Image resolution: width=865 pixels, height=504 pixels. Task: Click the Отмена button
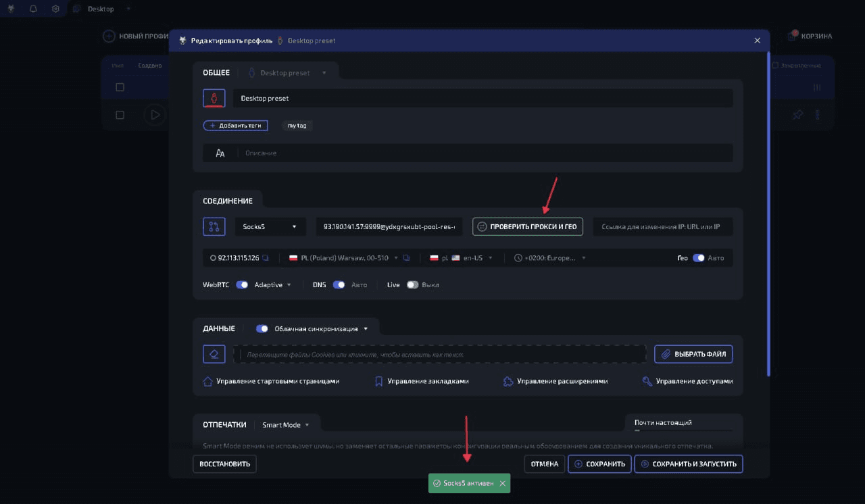coord(545,464)
